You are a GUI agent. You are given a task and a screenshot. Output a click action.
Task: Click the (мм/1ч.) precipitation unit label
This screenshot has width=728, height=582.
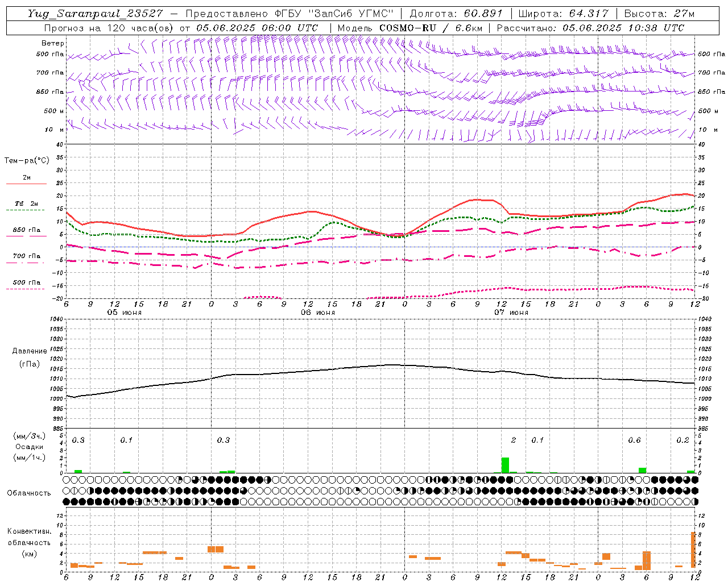(x=30, y=458)
